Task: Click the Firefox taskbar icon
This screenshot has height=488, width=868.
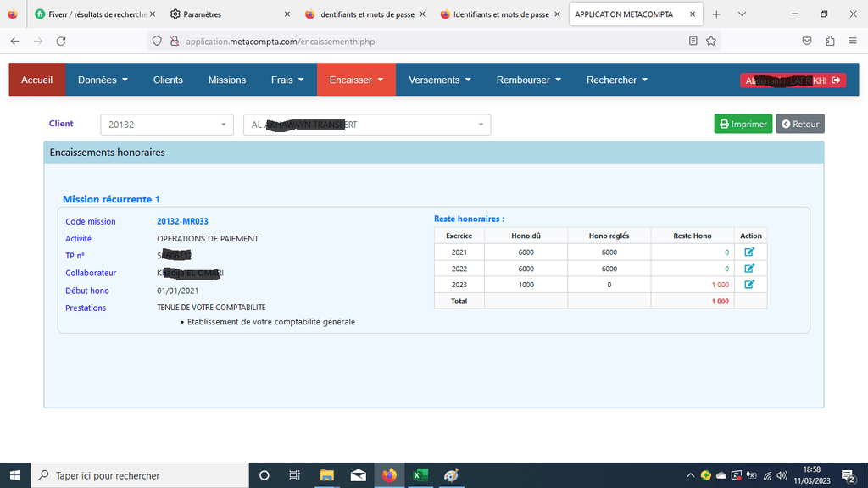Action: click(389, 475)
